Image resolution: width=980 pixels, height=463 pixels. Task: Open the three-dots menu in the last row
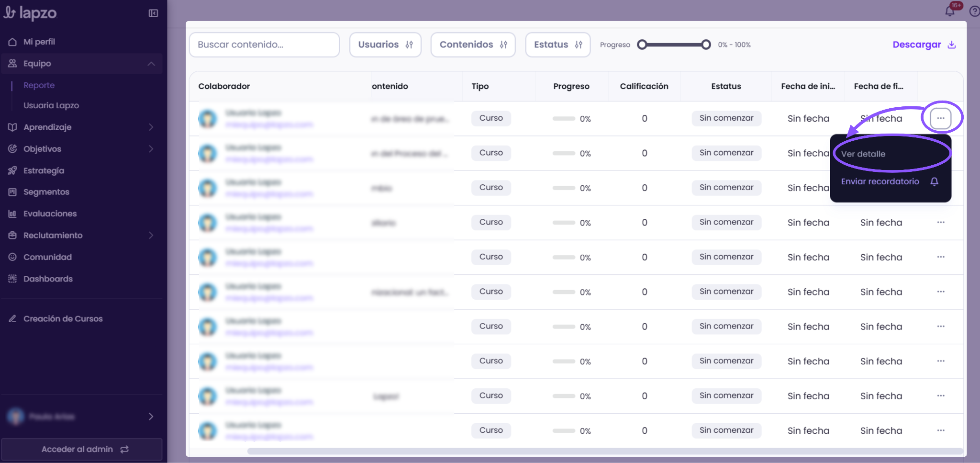click(x=941, y=430)
